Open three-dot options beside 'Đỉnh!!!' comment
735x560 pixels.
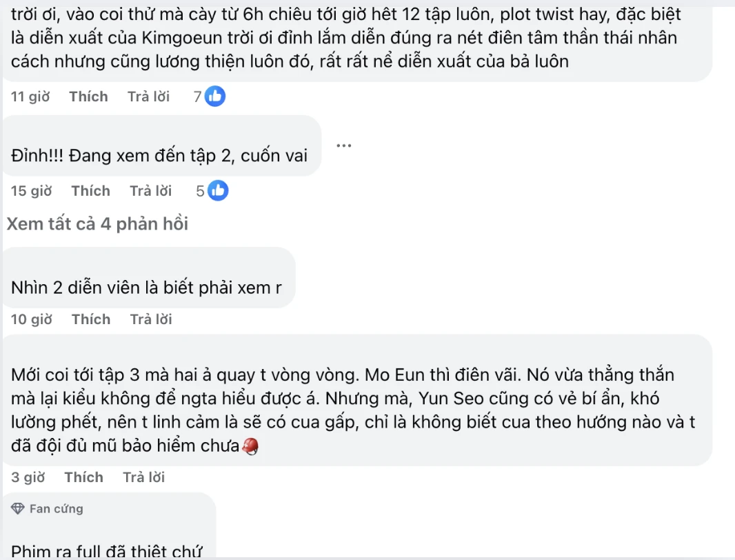[344, 146]
